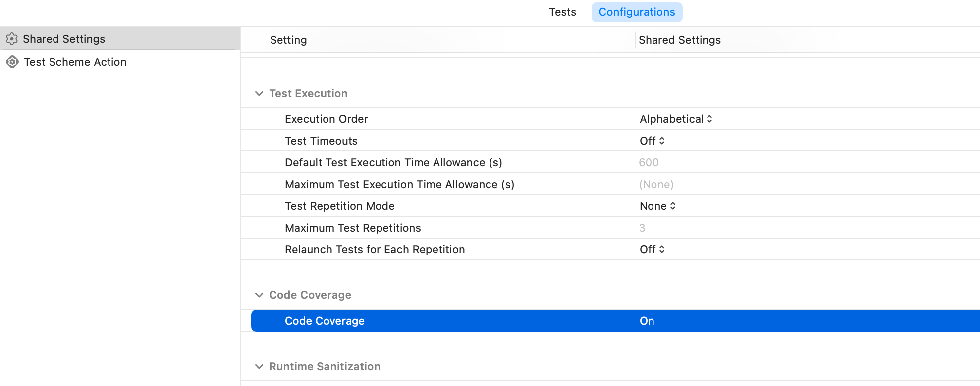Image resolution: width=980 pixels, height=386 pixels.
Task: Click the Maximum Test Execution Time value
Action: [656, 185]
